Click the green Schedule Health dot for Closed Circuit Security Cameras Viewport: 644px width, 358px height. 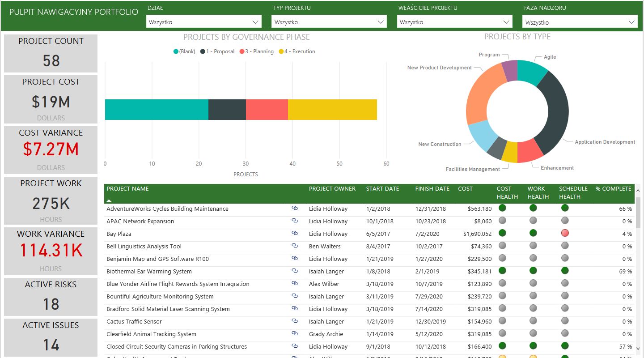pos(564,345)
